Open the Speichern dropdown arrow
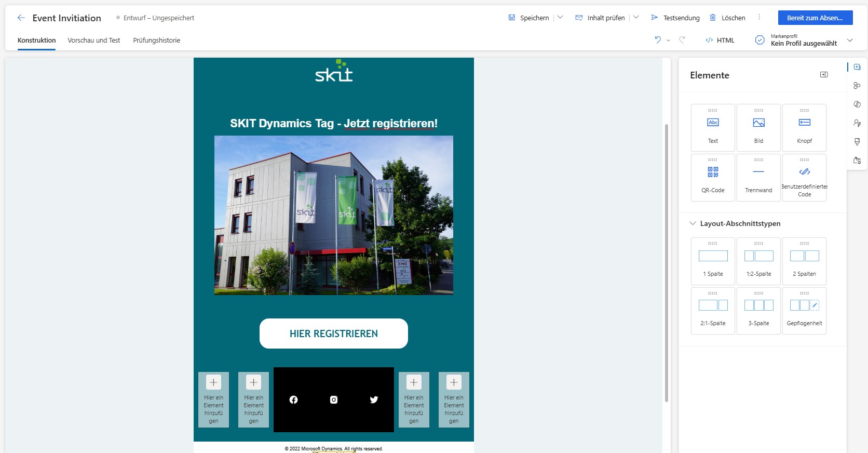This screenshot has height=453, width=868. [560, 18]
